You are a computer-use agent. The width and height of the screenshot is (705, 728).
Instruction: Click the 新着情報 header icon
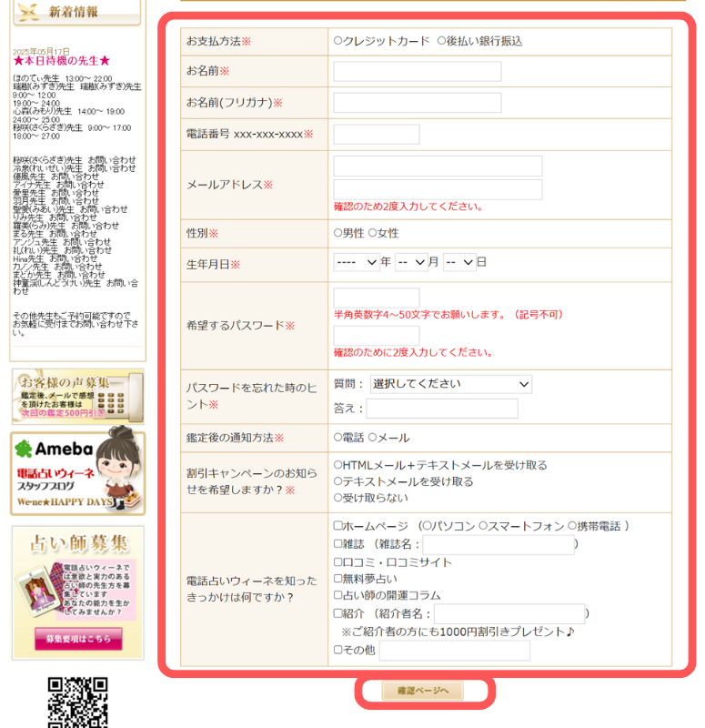28,12
